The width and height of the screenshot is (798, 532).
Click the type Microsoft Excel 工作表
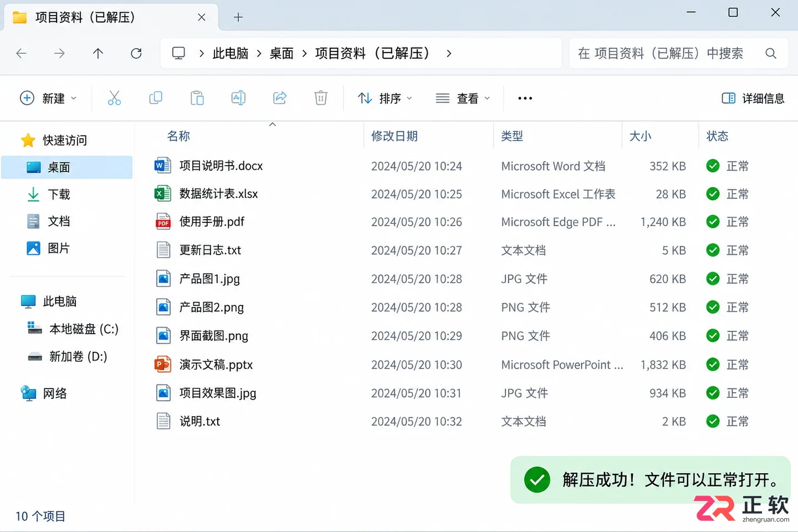(x=558, y=194)
